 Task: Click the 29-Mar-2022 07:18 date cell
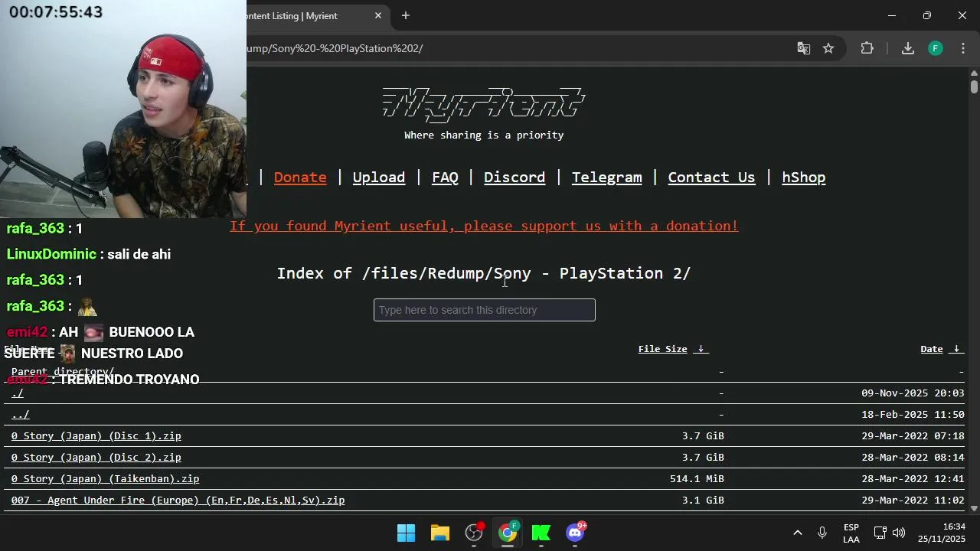(913, 436)
